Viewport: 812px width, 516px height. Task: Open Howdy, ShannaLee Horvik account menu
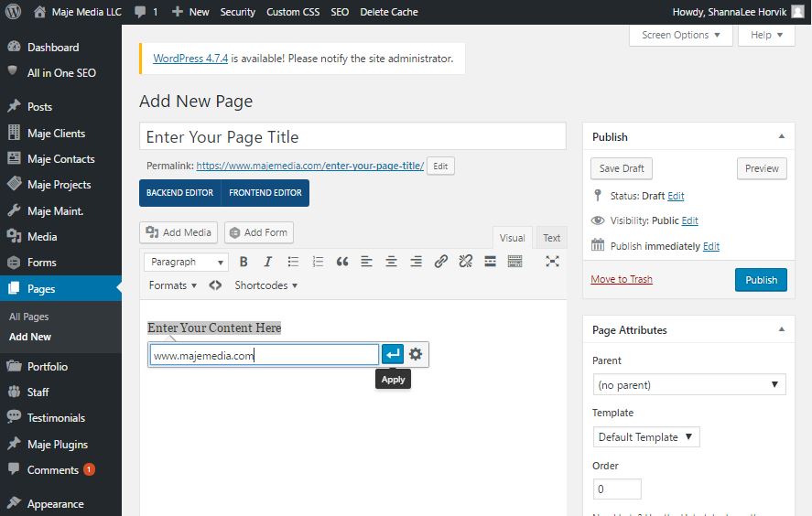[x=738, y=11]
